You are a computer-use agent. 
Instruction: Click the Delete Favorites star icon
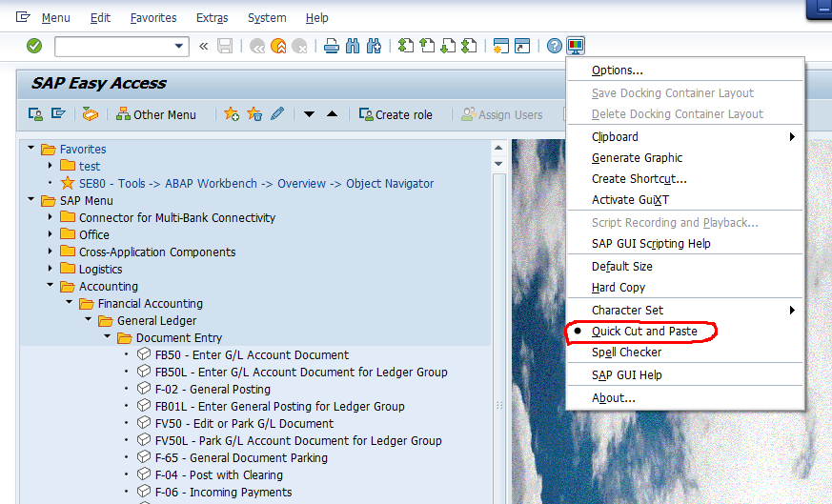coord(254,114)
